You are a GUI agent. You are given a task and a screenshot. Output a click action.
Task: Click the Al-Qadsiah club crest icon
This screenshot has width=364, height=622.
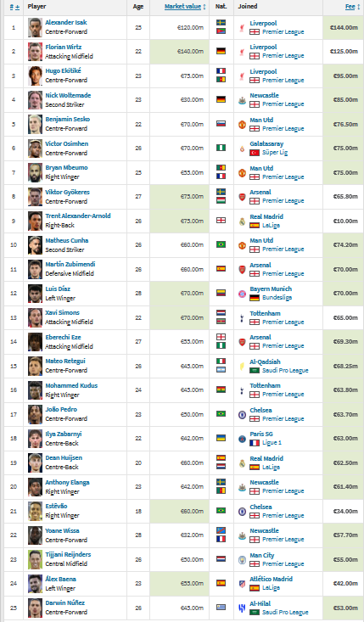pyautogui.click(x=242, y=366)
